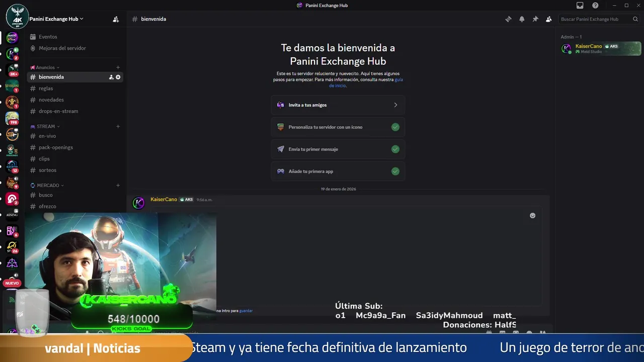Open the Panini Exchange Hub server dropdown
Viewport: 644px width, 362px height.
56,19
